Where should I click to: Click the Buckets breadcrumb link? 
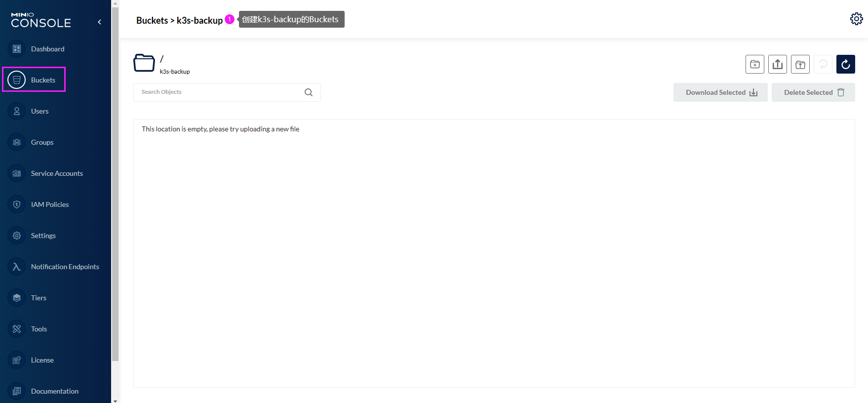pos(152,20)
